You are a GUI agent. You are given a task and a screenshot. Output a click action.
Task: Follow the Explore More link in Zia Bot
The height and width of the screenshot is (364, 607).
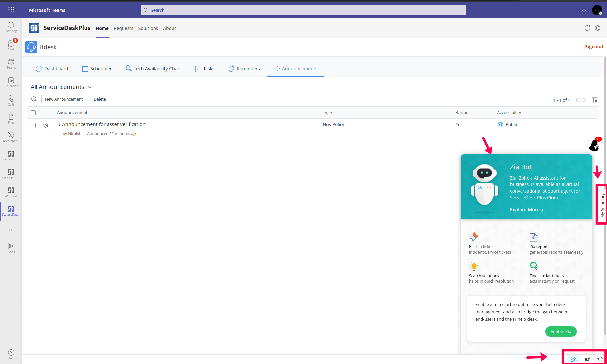[526, 210]
